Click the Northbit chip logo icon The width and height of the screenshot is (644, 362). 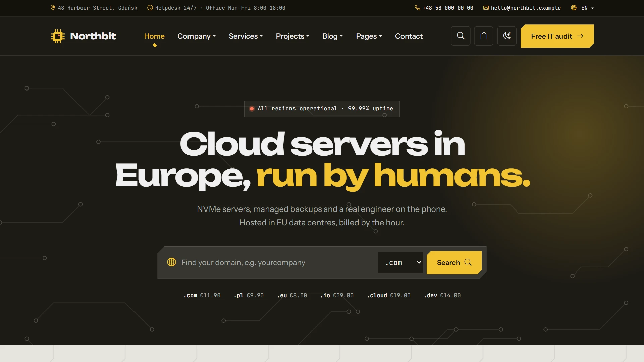pos(58,36)
